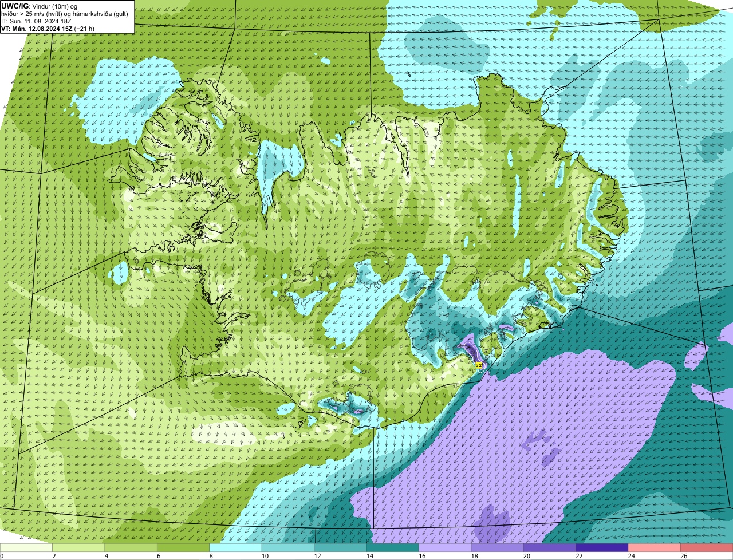Select the above 26 m/s salmon legend swatch
The width and height of the screenshot is (733, 560).
point(707,547)
